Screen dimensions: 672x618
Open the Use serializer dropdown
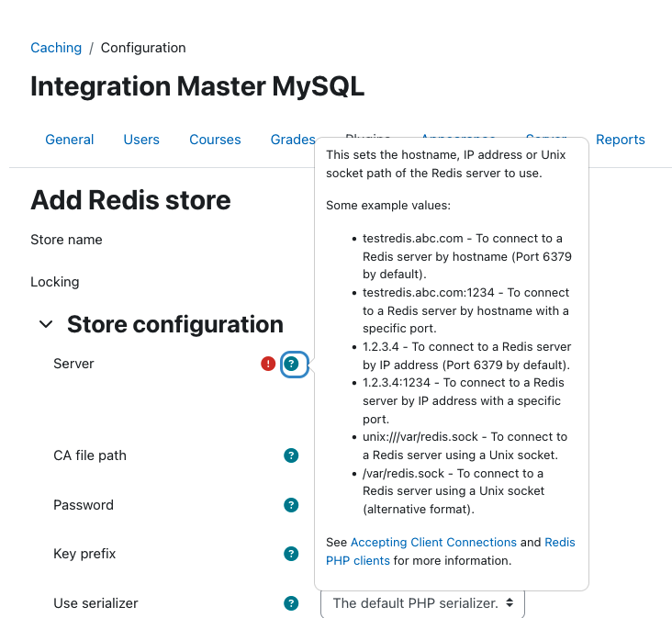click(x=422, y=603)
